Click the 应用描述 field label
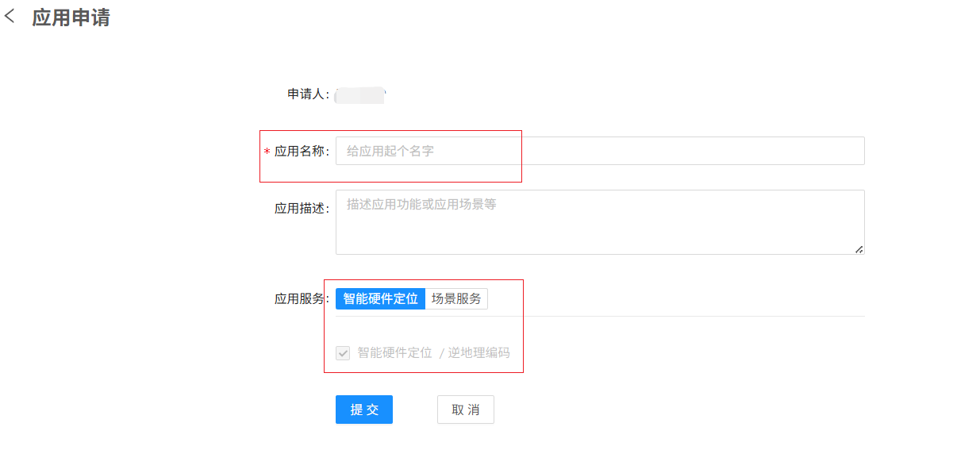Screen dimensions: 980x473 point(301,209)
